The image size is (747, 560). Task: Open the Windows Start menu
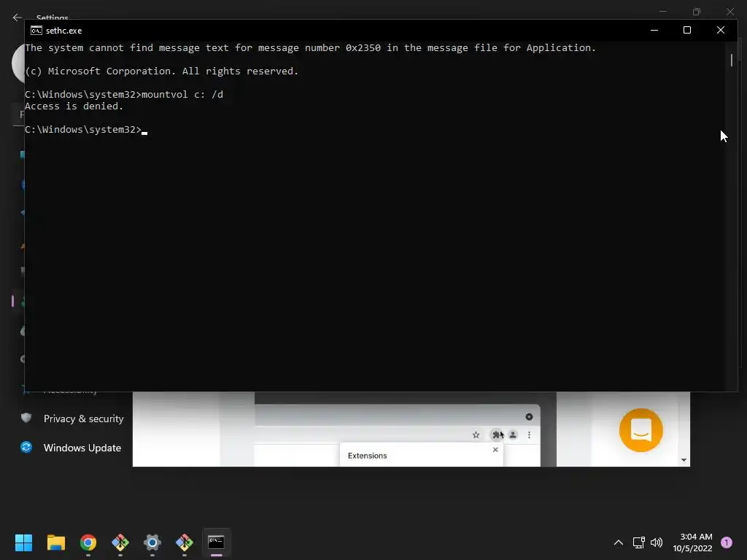(23, 542)
